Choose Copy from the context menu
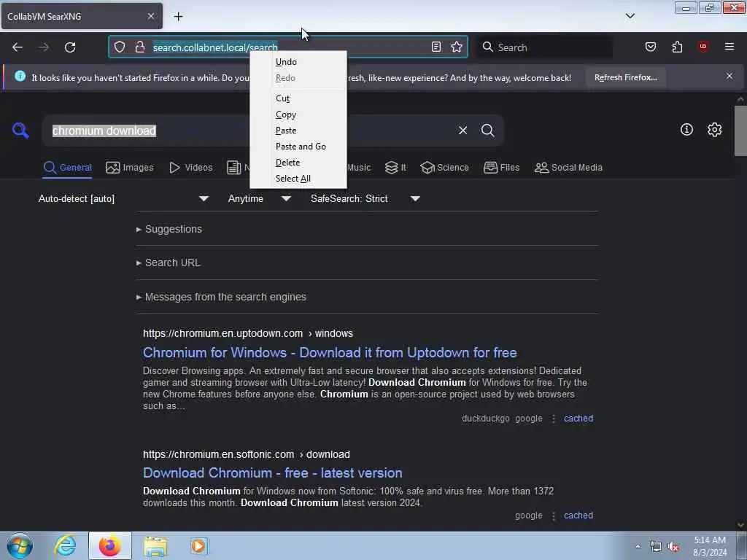This screenshot has height=560, width=747. 298,114
